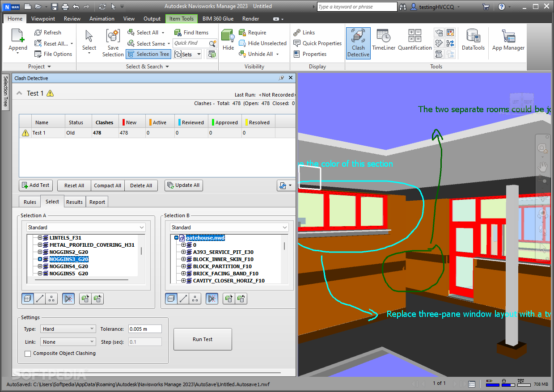This screenshot has width=554, height=392.
Task: Open DataTools from the ribbon
Action: click(473, 40)
